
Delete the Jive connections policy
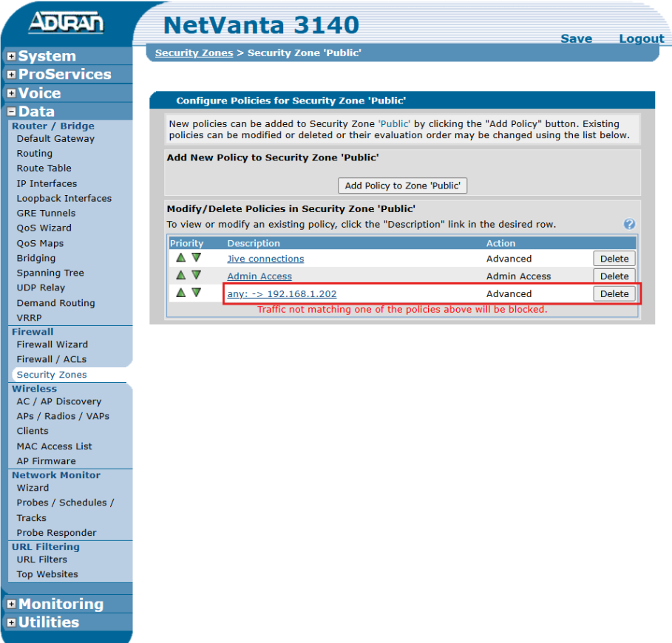614,259
